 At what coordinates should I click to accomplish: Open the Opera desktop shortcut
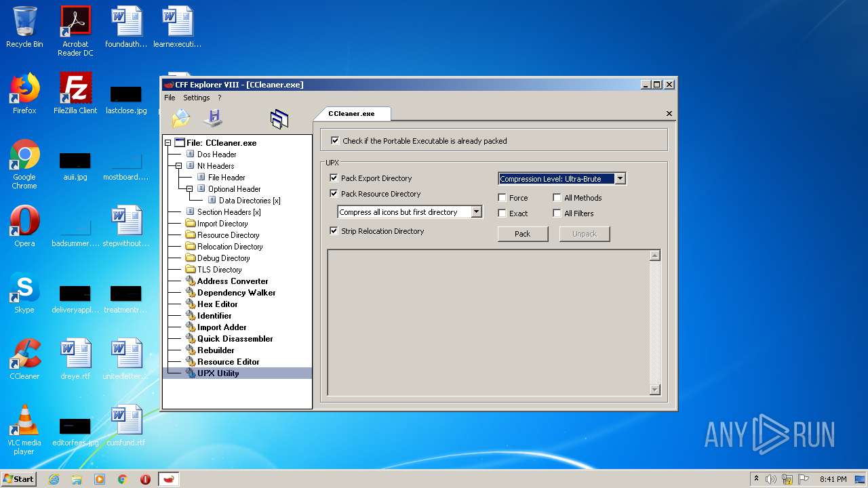pyautogui.click(x=24, y=226)
